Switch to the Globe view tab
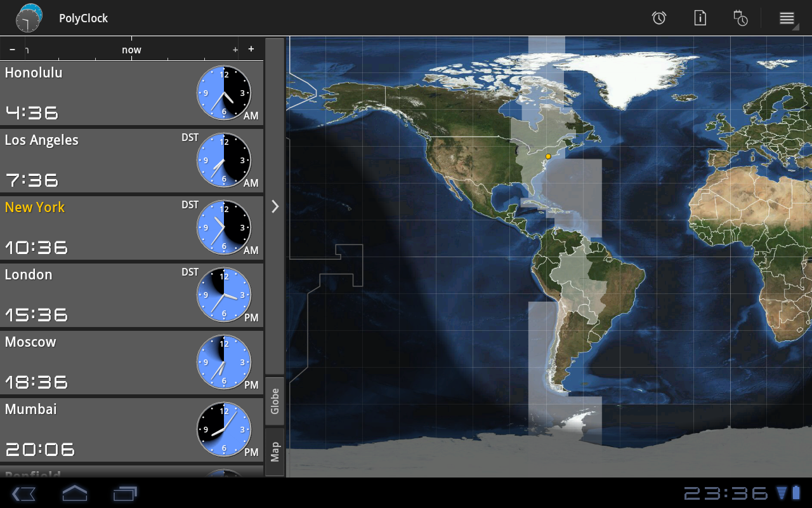Image resolution: width=812 pixels, height=508 pixels. 275,401
